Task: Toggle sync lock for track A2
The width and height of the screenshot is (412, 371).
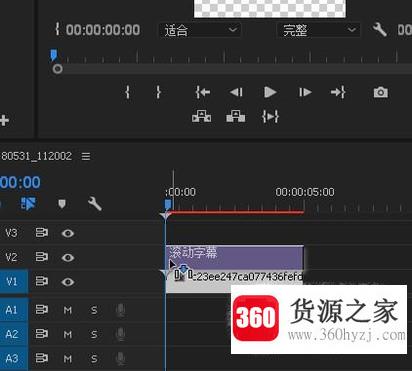Action: [42, 334]
